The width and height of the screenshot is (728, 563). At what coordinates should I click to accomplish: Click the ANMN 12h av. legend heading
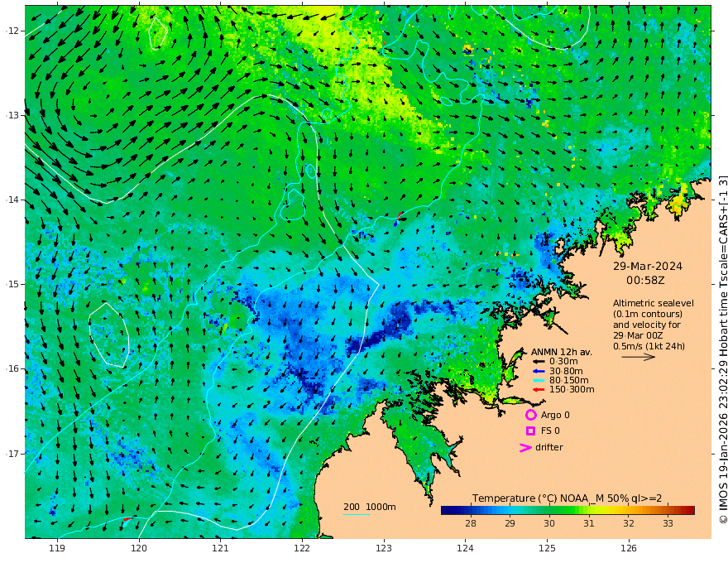[x=562, y=352]
